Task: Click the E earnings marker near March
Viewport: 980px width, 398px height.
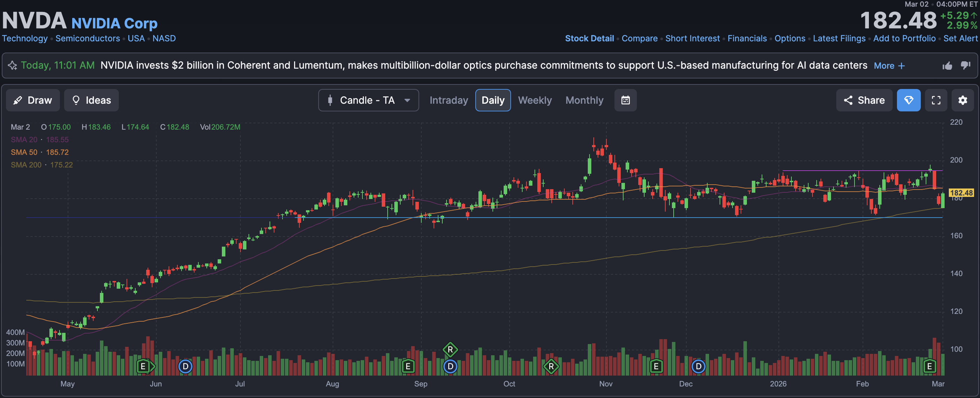Action: point(930,366)
